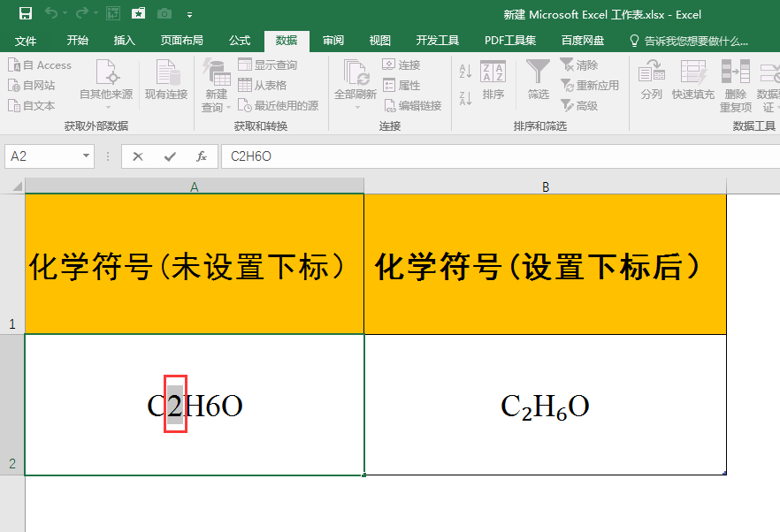Click the camera icon in quick access toolbar
Image resolution: width=780 pixels, height=532 pixels.
[164, 13]
